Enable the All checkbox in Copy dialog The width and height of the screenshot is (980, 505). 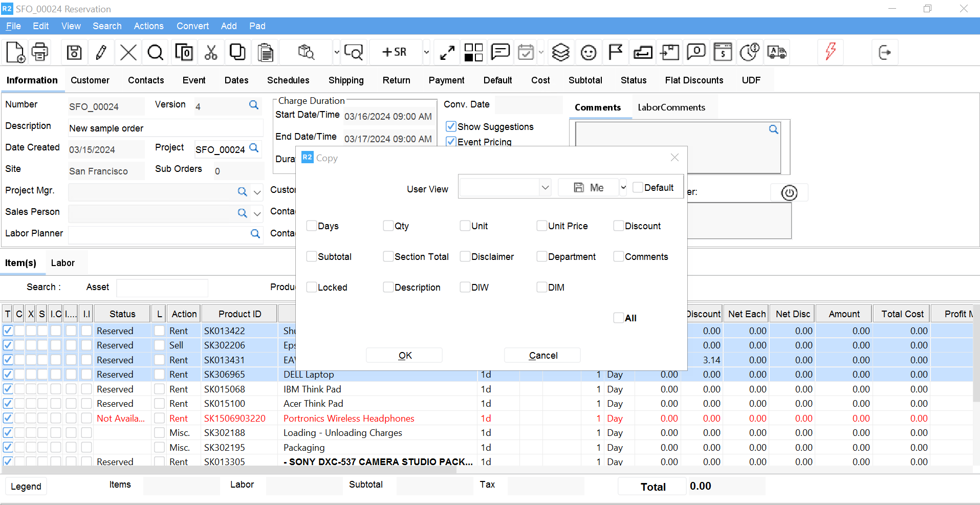click(618, 318)
